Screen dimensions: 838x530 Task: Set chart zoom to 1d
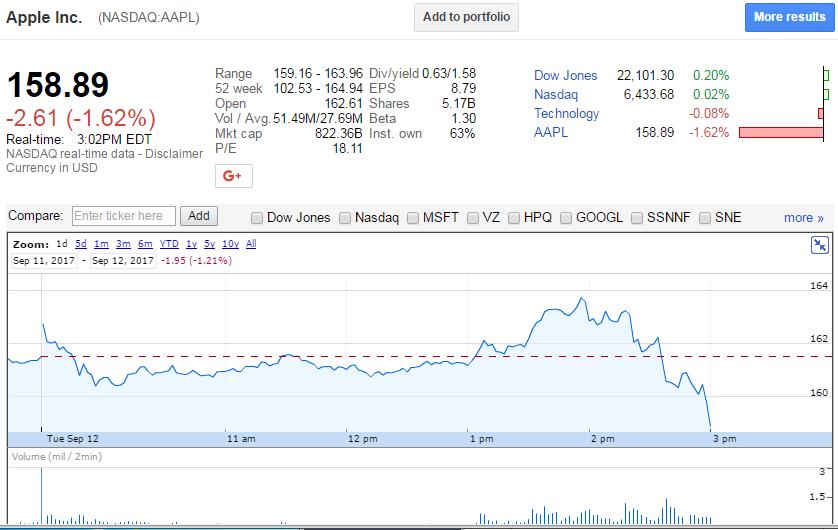pos(62,244)
